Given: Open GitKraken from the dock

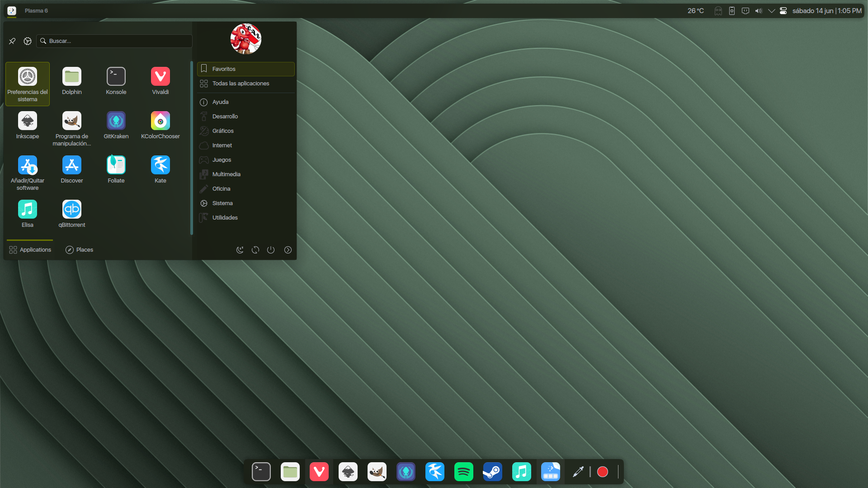Looking at the screenshot, I should click(406, 472).
